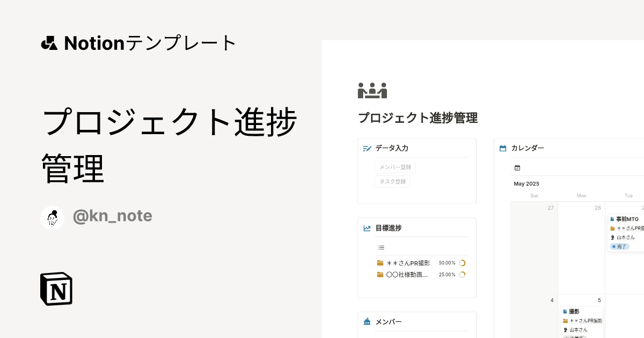Click the small calendar view icon below the カレンダー header
The image size is (644, 338).
pyautogui.click(x=516, y=167)
